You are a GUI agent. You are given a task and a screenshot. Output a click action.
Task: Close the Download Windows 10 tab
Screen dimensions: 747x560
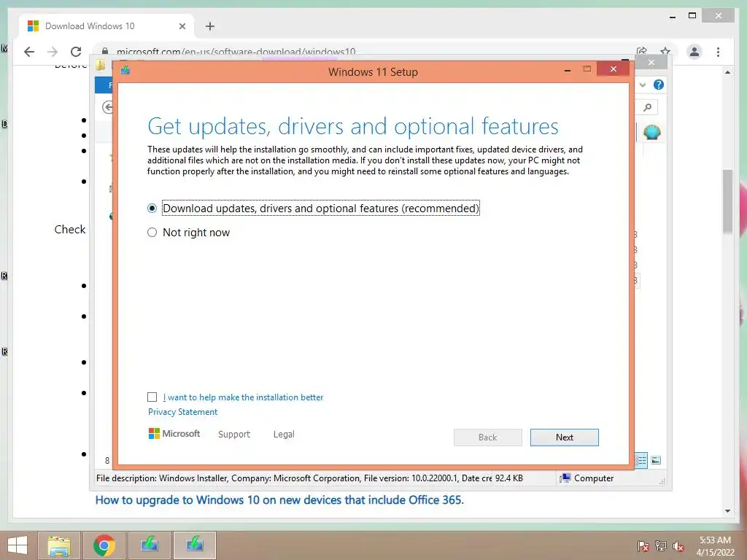[x=182, y=26]
